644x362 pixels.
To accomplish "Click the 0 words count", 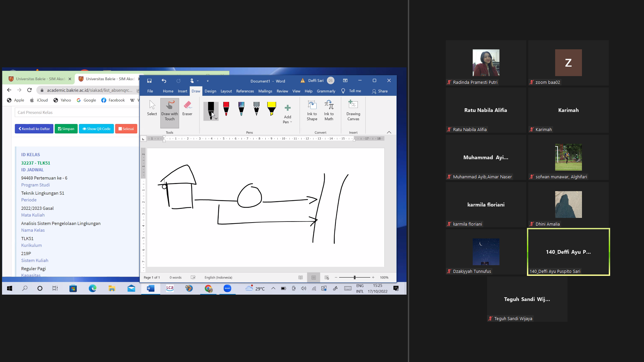I will click(x=175, y=278).
